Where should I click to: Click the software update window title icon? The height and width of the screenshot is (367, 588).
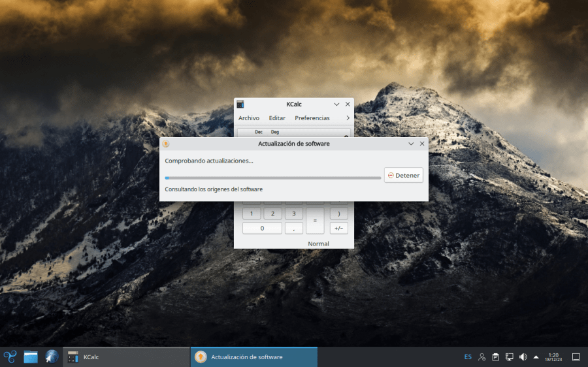(166, 144)
